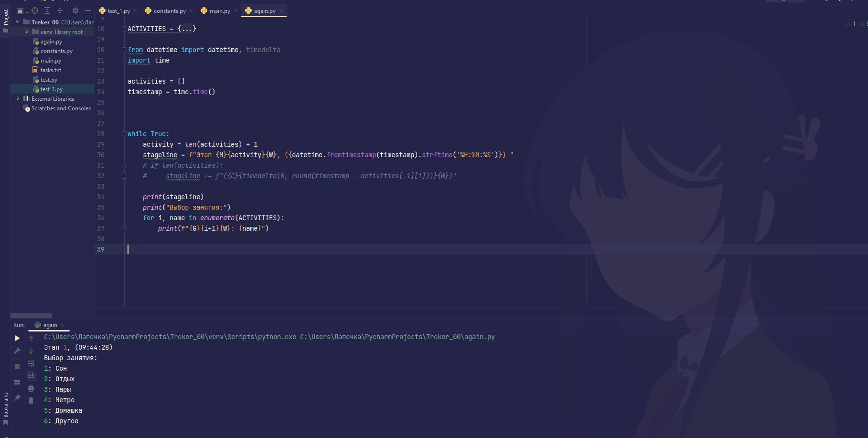Click the down-arrow stack trace icon
Screen dimensions: 868x438
(31, 351)
